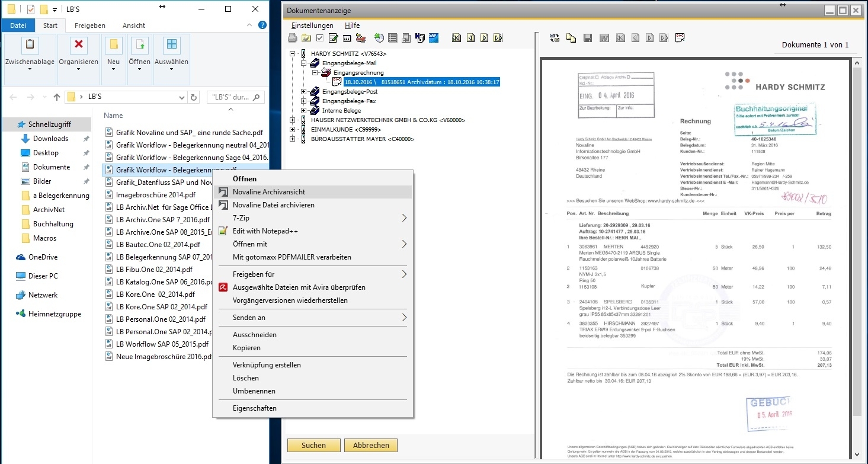Click the clock history icon in Dokumentenanzeige toolbar
The image size is (868, 464).
tap(379, 39)
